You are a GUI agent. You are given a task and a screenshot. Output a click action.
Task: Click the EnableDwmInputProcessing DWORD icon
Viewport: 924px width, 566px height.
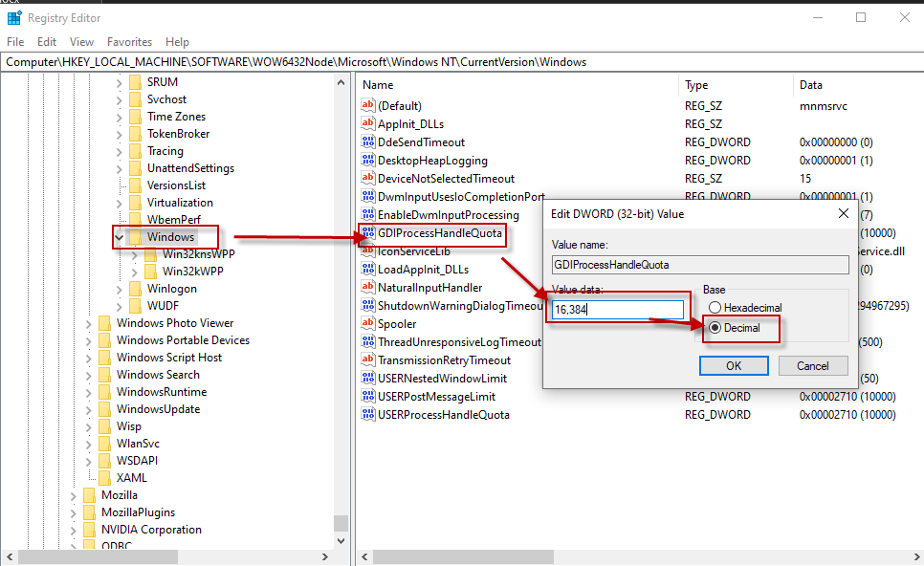point(368,214)
